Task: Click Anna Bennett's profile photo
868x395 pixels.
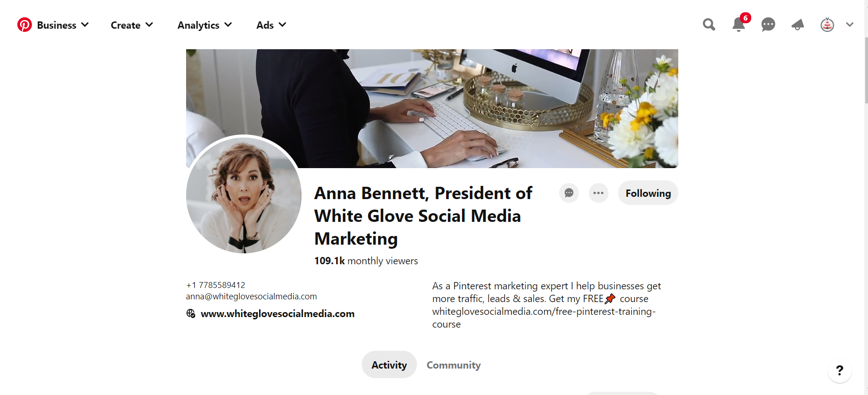Action: click(244, 195)
